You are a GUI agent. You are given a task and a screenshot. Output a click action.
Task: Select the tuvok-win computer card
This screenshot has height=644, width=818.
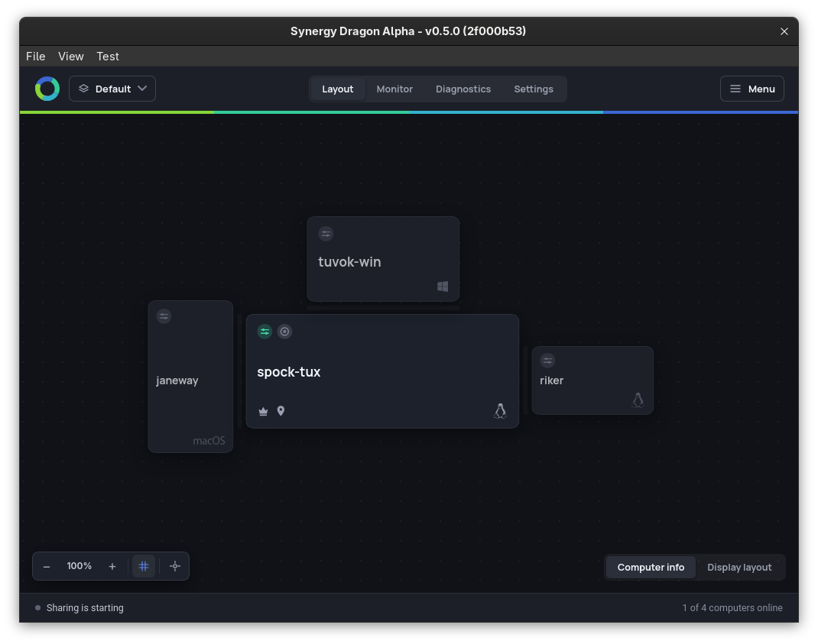click(383, 259)
